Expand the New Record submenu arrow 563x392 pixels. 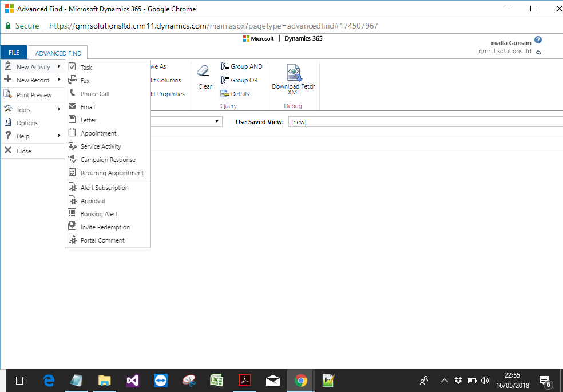click(59, 80)
